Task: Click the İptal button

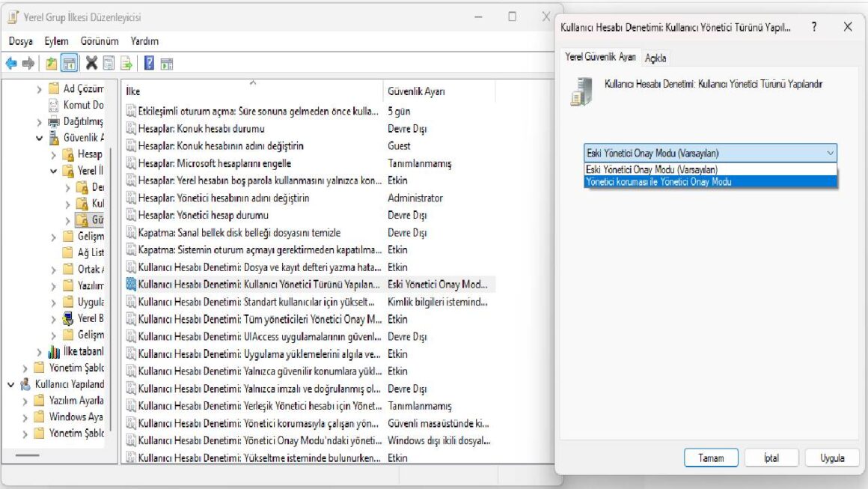Action: [x=771, y=458]
